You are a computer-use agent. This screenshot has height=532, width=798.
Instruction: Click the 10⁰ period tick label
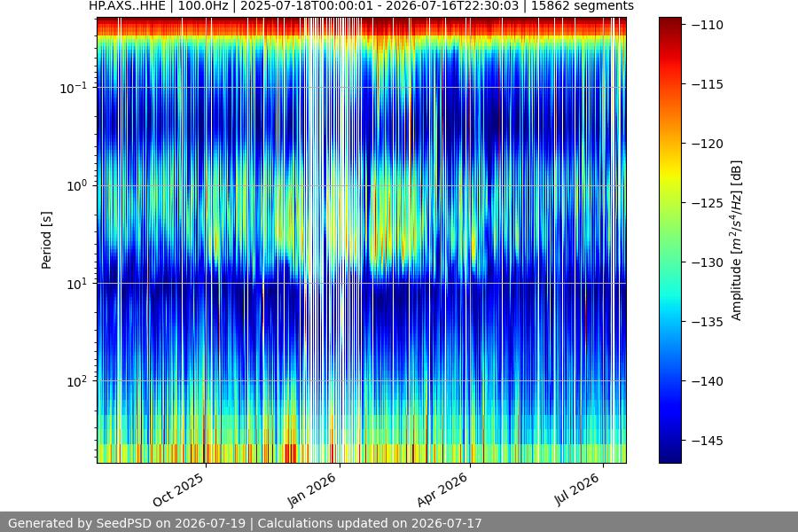coord(77,185)
